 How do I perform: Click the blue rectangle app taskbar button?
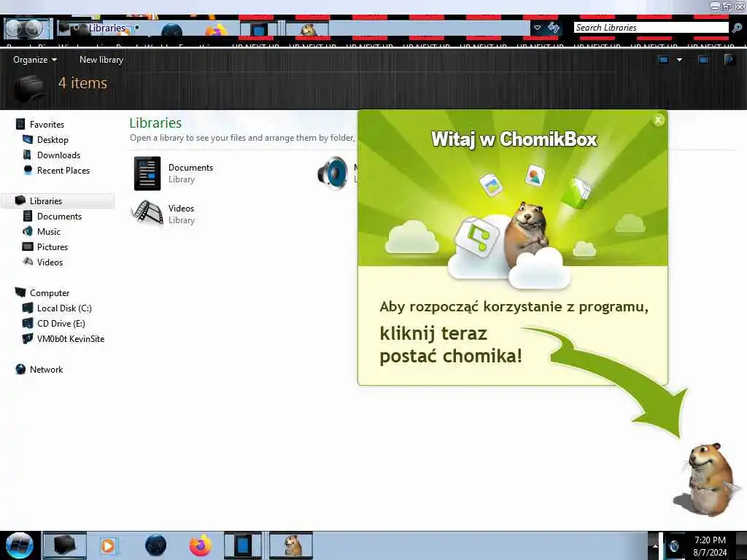(x=243, y=545)
